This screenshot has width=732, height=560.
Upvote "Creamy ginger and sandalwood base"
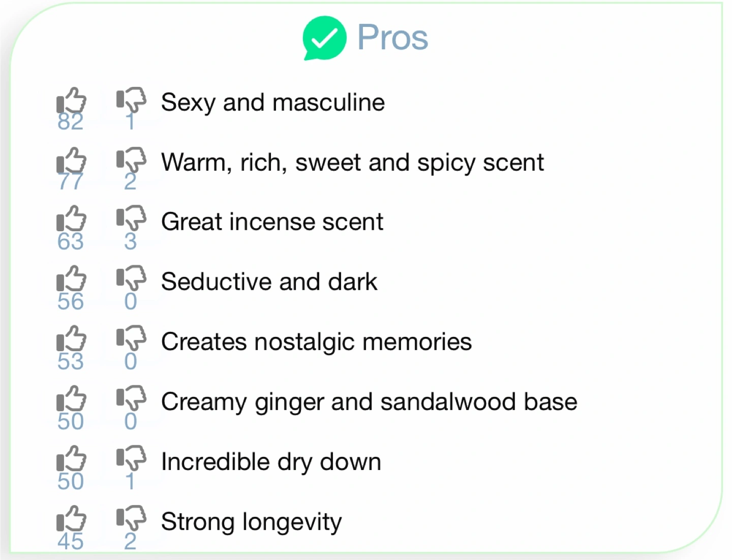71,398
